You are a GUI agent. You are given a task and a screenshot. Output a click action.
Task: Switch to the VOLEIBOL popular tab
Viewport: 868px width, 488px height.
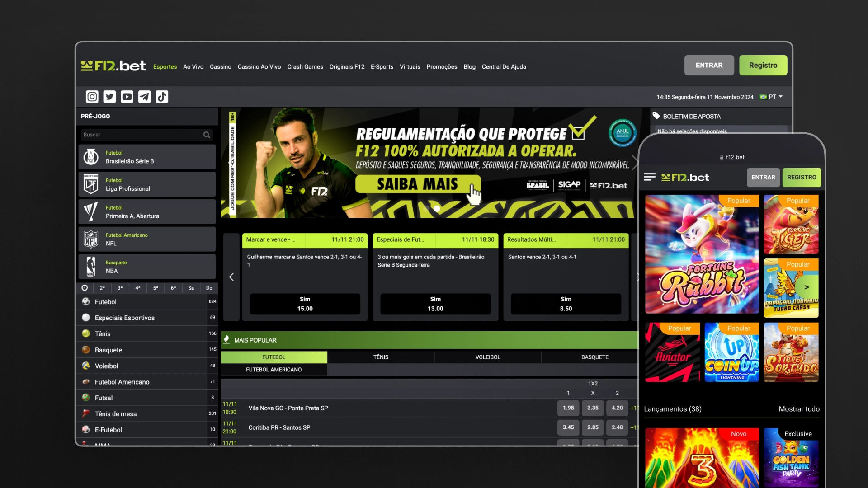[x=488, y=357]
